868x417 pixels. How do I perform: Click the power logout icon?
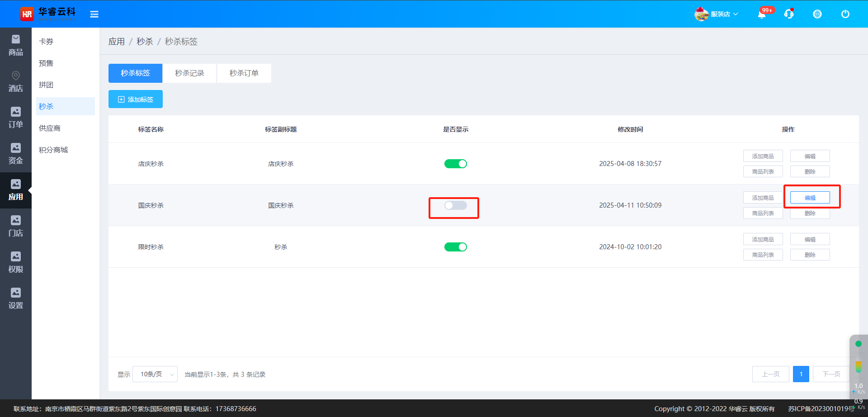pyautogui.click(x=845, y=14)
